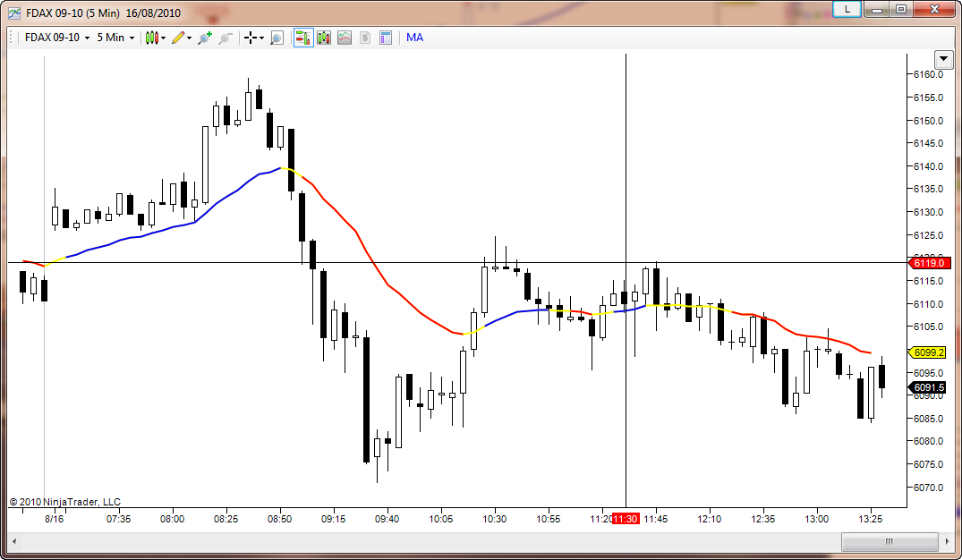The width and height of the screenshot is (962, 560).
Task: Open the 5 Min interval dropdown
Action: coord(115,38)
